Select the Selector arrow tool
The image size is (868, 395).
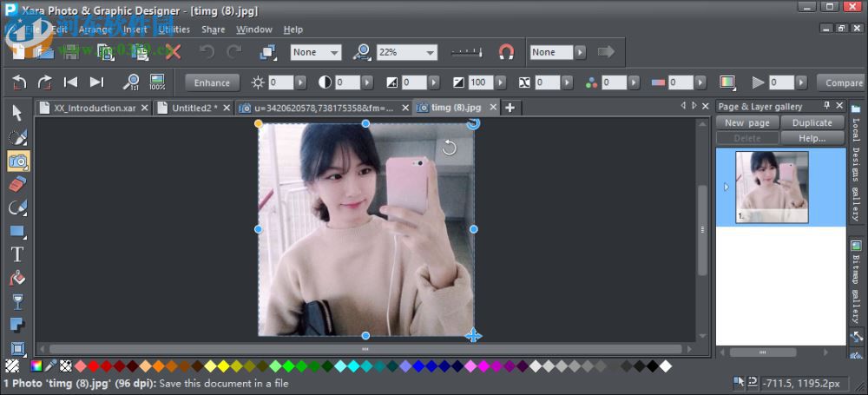[17, 113]
